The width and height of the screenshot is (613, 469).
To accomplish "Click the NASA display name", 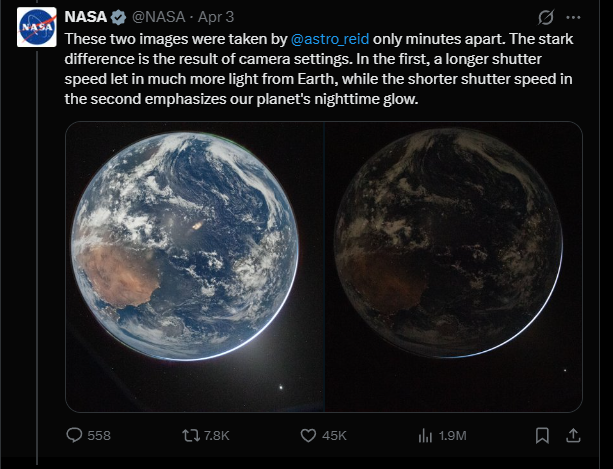I will 86,18.
